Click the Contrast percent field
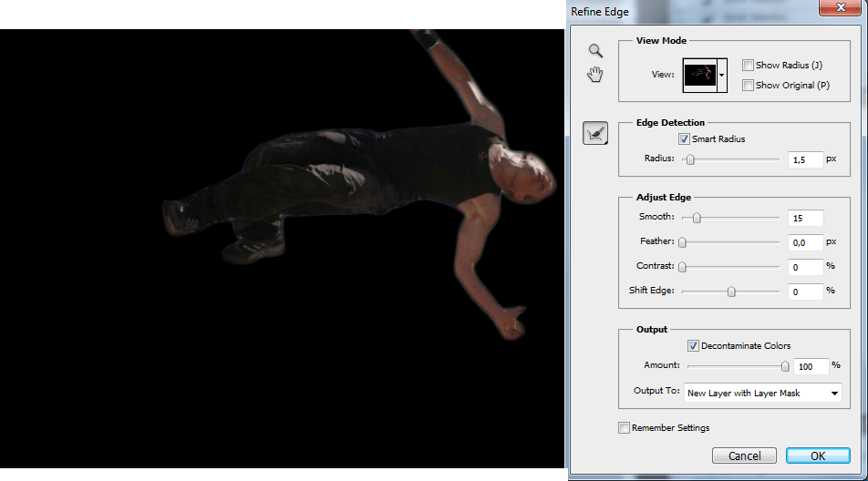Screen dimensions: 868x481 [x=805, y=267]
